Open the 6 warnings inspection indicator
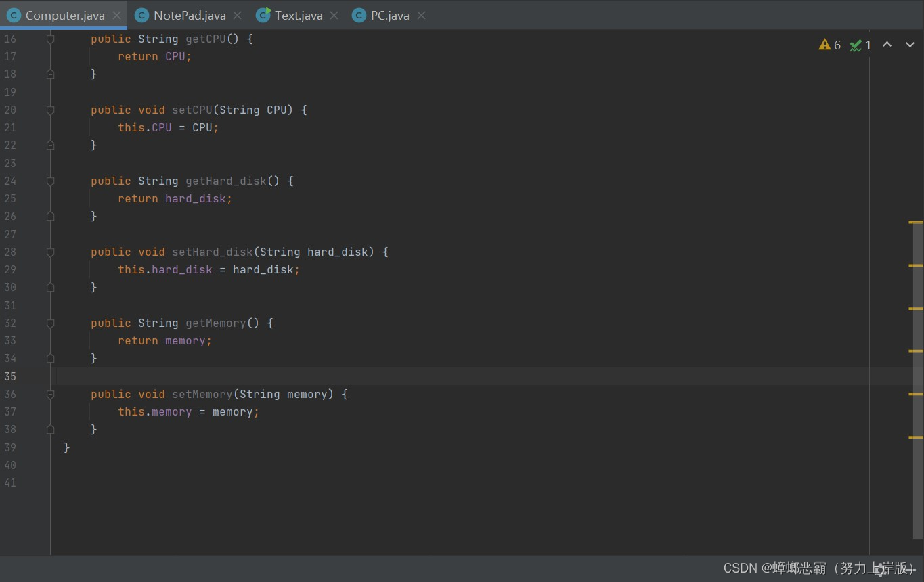The width and height of the screenshot is (924, 582). click(829, 45)
